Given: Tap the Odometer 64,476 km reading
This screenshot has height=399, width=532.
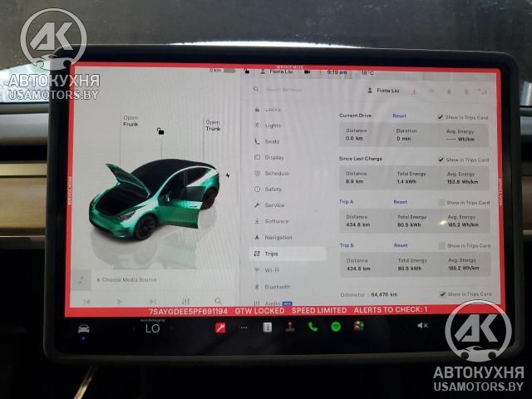Looking at the screenshot, I should pos(369,294).
